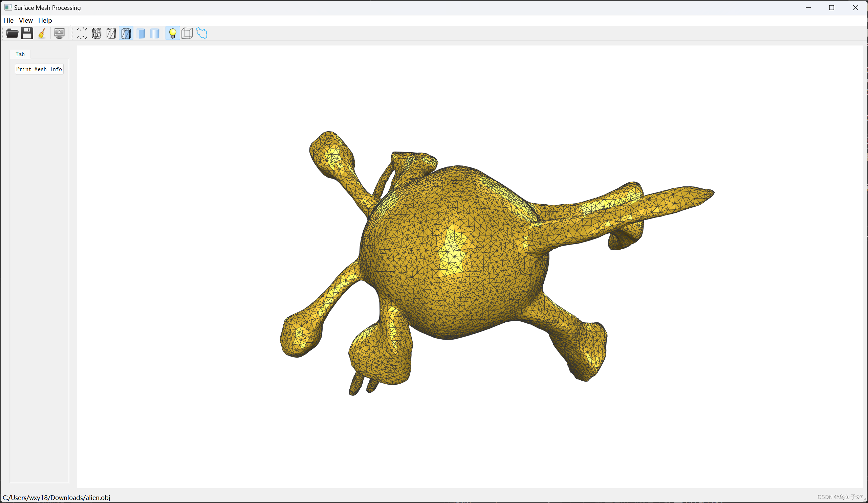The image size is (868, 503).
Task: Open a mesh file from disk
Action: point(12,33)
